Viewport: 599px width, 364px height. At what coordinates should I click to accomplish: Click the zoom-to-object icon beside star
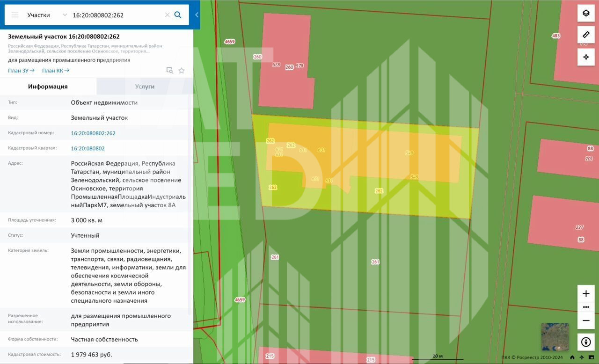[169, 71]
